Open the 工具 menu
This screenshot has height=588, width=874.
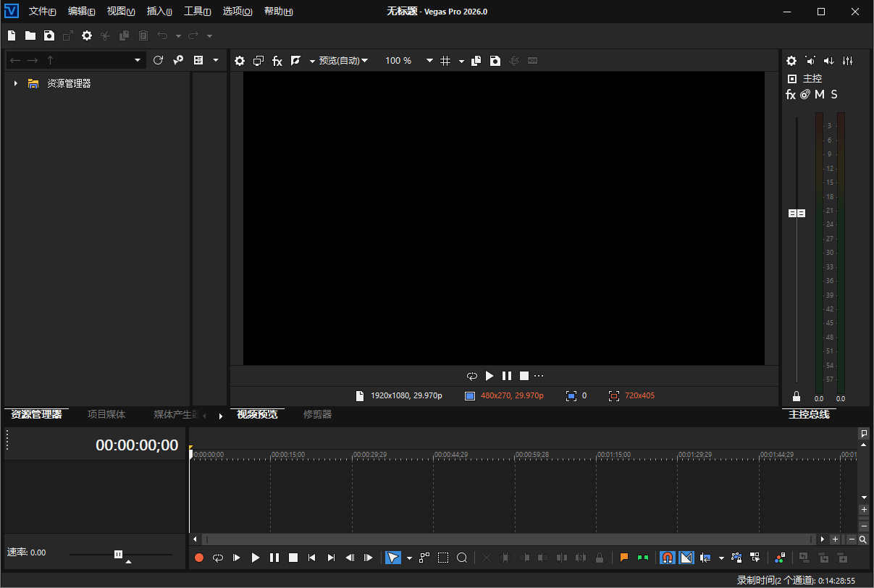coord(197,12)
